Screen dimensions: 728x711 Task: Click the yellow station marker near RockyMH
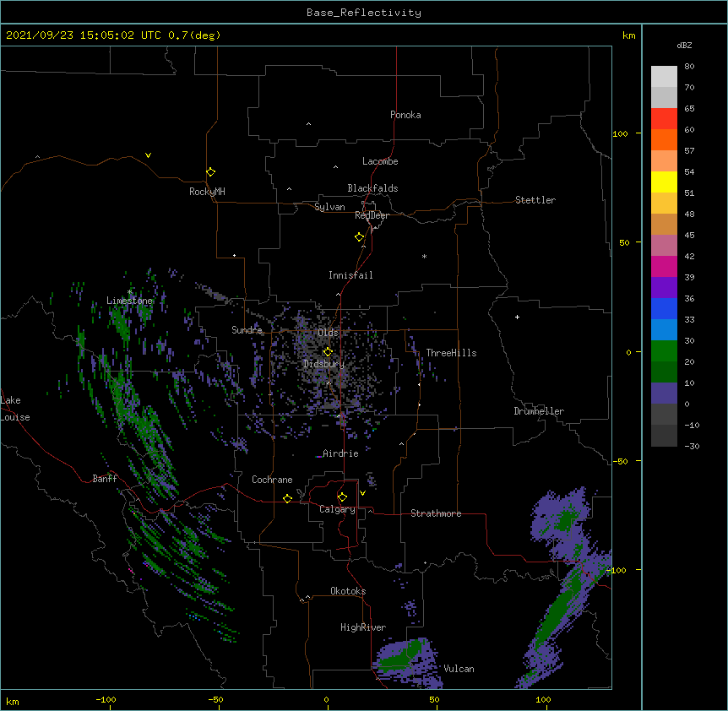point(211,172)
